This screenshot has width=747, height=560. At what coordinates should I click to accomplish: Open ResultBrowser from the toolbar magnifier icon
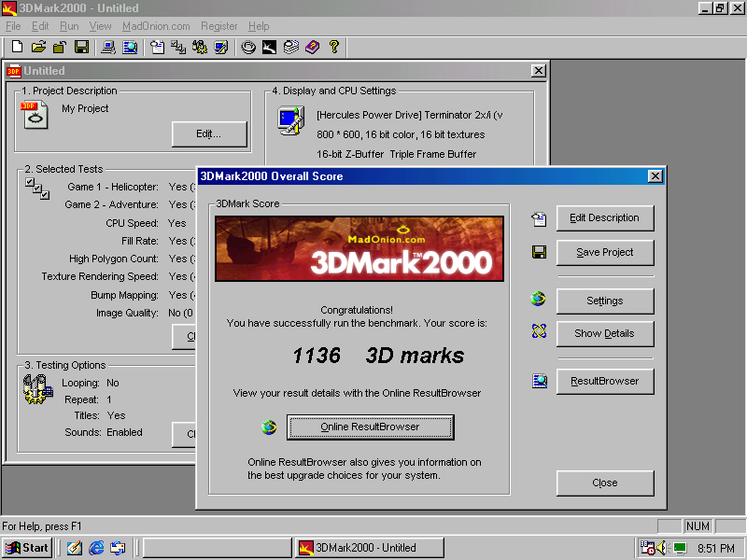pos(130,47)
